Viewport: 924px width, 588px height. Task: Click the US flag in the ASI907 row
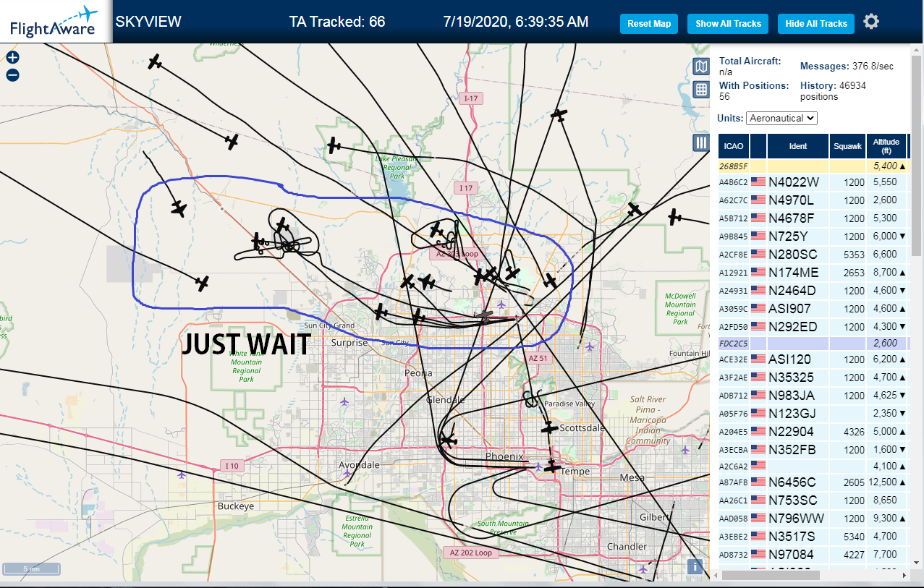(758, 309)
